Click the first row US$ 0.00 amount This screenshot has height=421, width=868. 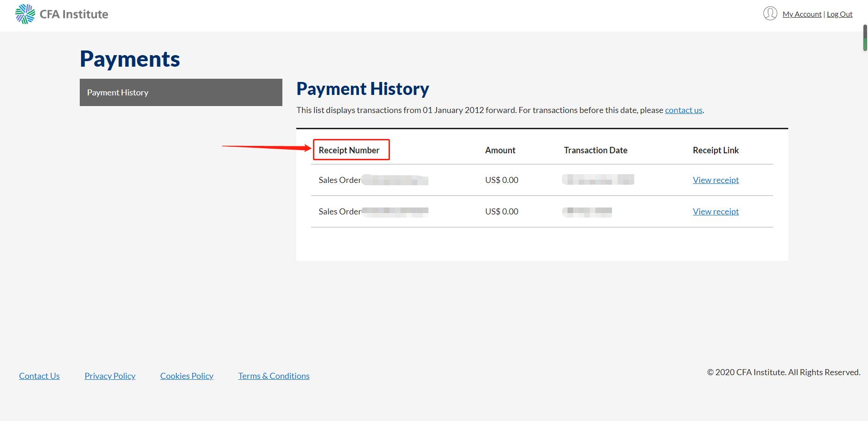pos(502,180)
